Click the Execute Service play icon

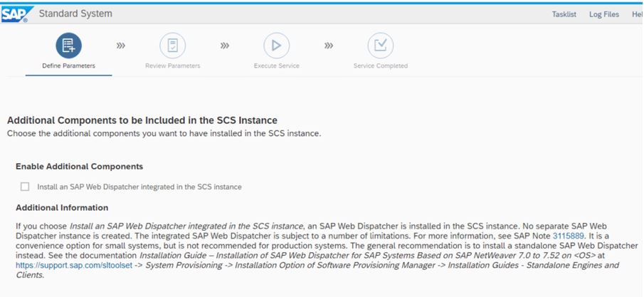coord(276,46)
